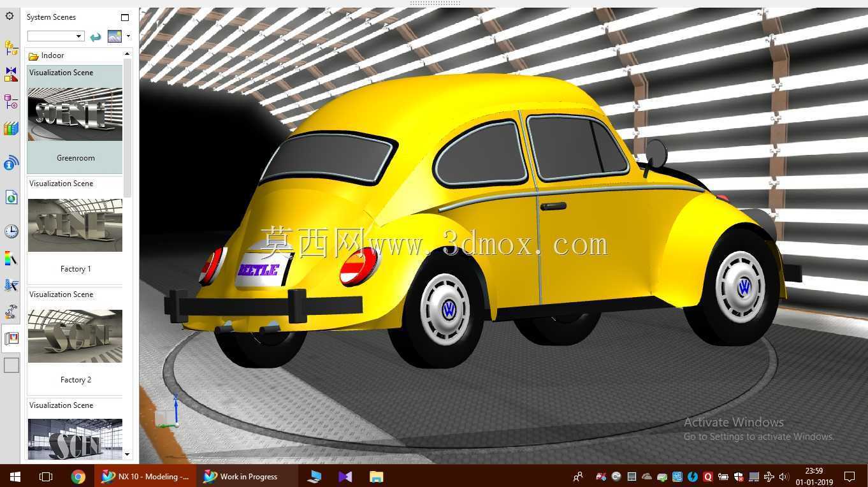The image size is (868, 487).
Task: Open the Web Browser tab icon
Action: click(x=11, y=197)
